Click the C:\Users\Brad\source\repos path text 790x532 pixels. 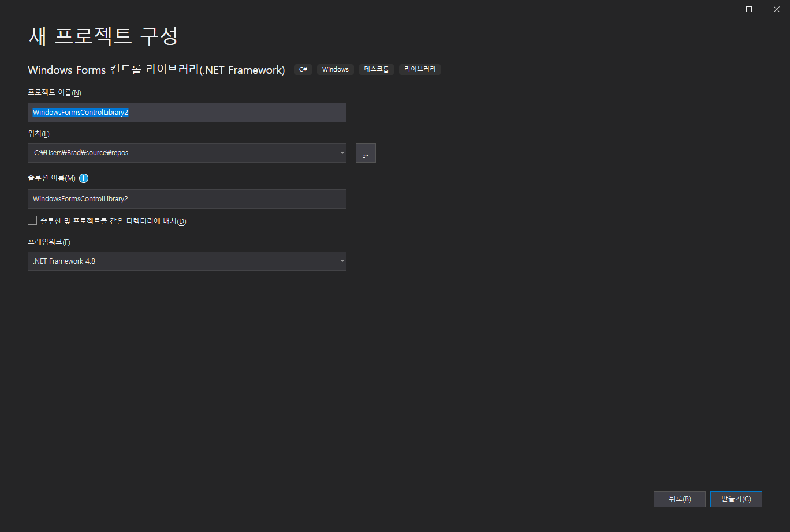click(x=81, y=153)
